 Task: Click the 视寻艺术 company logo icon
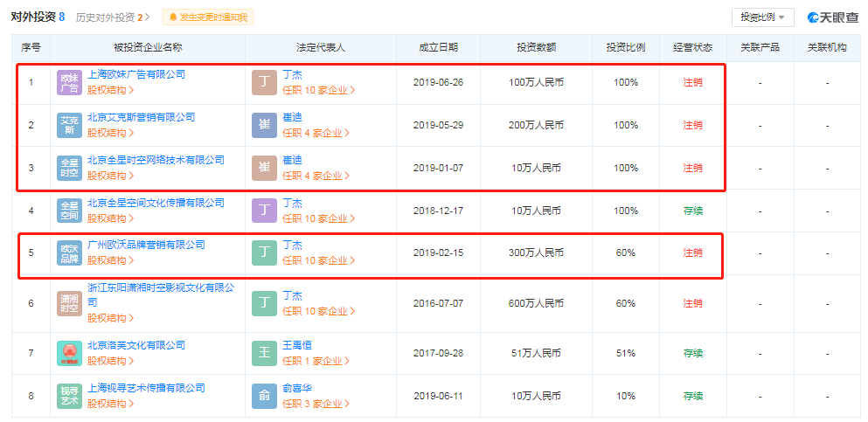(69, 396)
